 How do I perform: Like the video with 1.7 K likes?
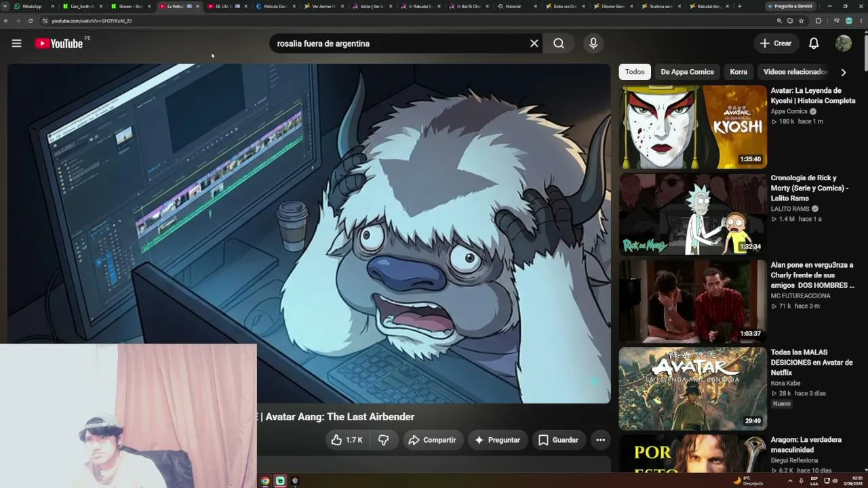pos(347,440)
